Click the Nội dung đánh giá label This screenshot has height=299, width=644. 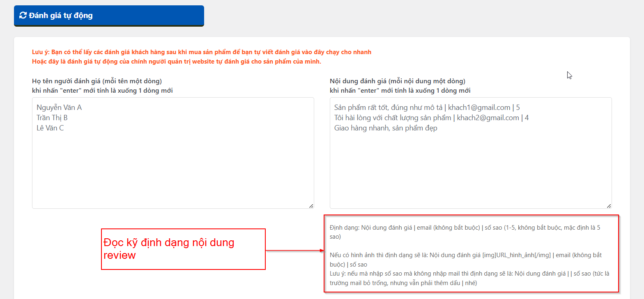pos(397,81)
